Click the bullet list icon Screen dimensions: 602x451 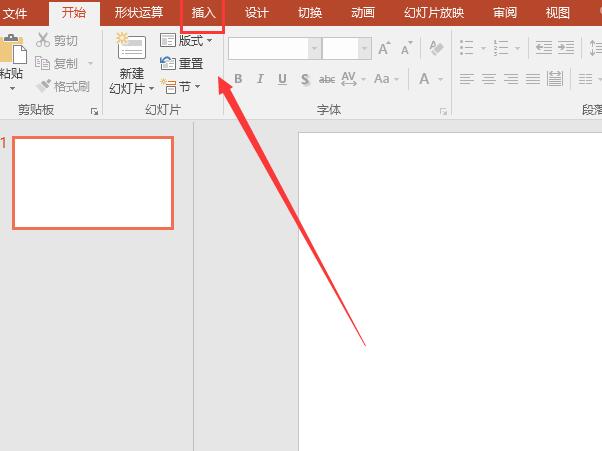(467, 48)
